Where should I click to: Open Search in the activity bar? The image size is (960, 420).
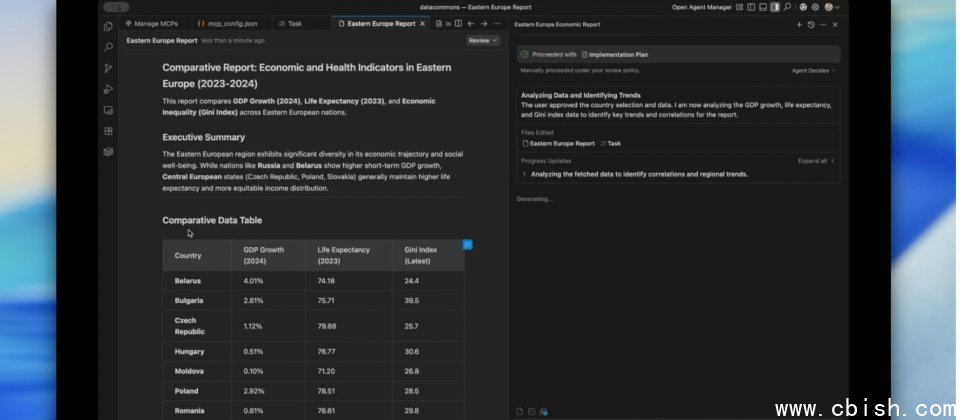pos(108,47)
